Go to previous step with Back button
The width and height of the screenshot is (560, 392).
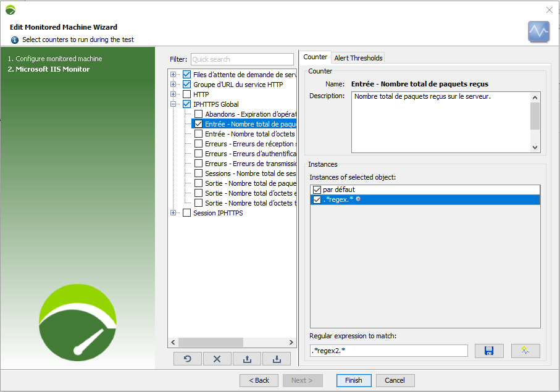pos(259,380)
